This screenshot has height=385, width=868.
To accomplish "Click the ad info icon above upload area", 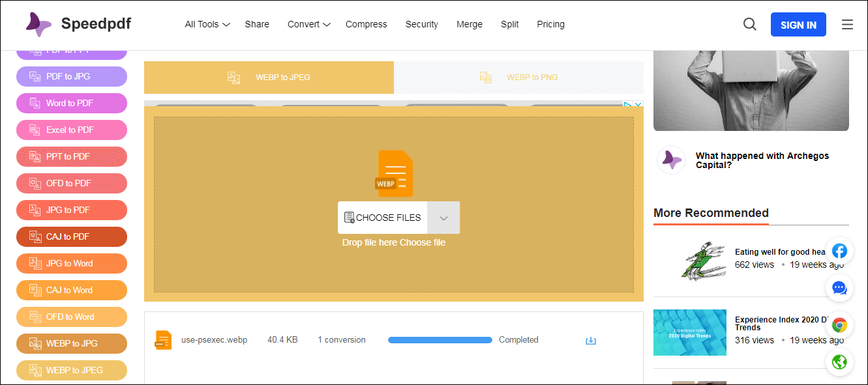I will click(x=628, y=105).
